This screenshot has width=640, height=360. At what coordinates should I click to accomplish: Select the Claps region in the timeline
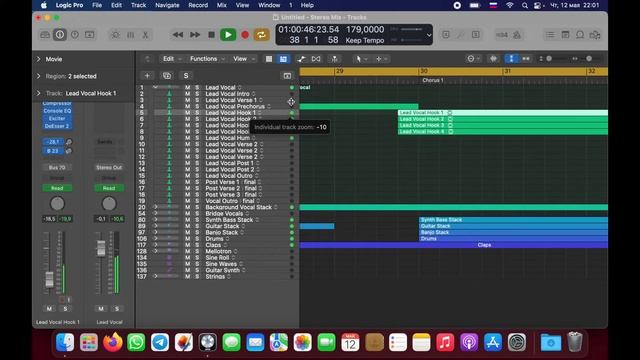pyautogui.click(x=453, y=245)
